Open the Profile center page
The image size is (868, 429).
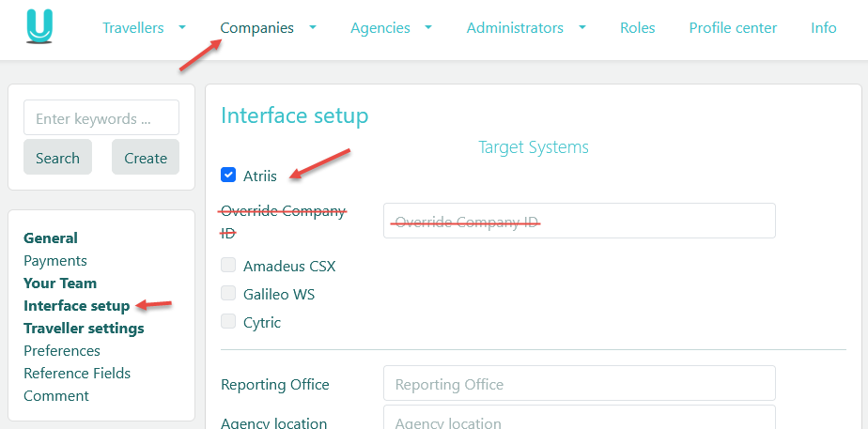click(733, 28)
